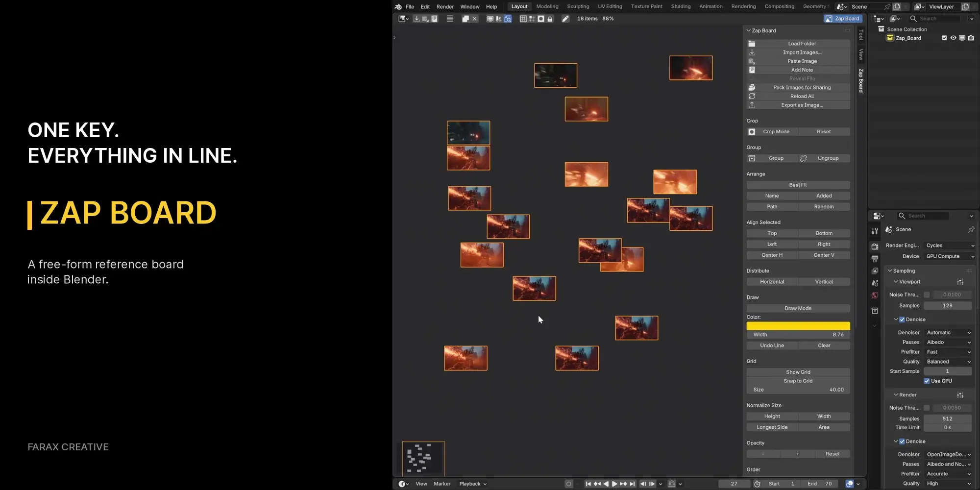Screen dimensions: 980x490
Task: Open the Denoiser Automatic dropdown
Action: click(x=948, y=333)
